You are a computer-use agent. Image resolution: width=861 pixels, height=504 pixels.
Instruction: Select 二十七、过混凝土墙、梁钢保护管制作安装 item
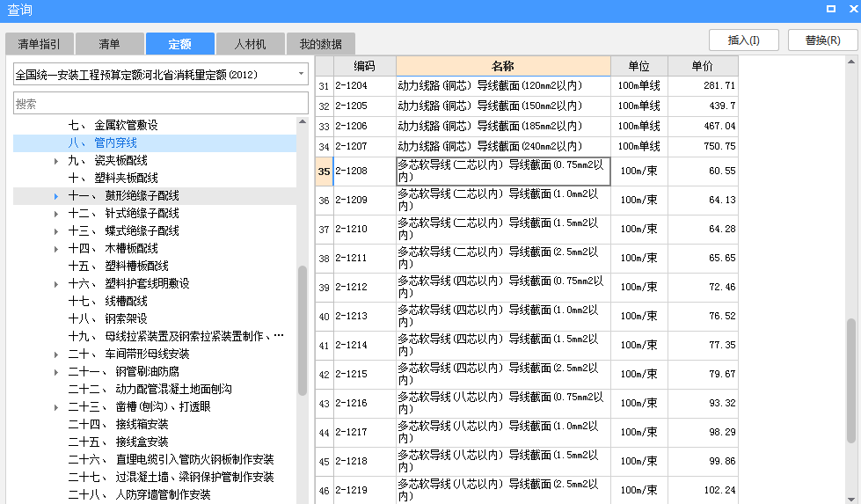(x=171, y=477)
